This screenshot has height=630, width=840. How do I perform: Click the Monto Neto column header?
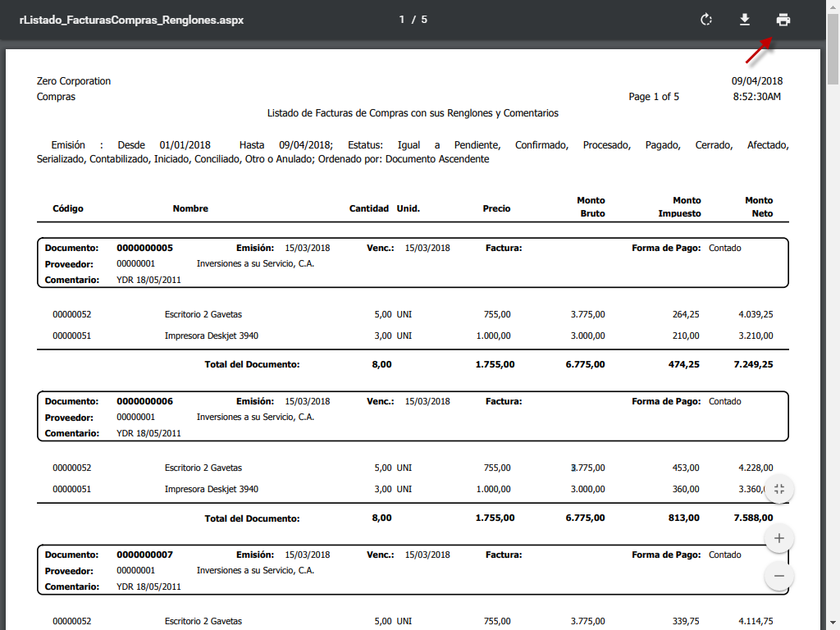(x=759, y=207)
